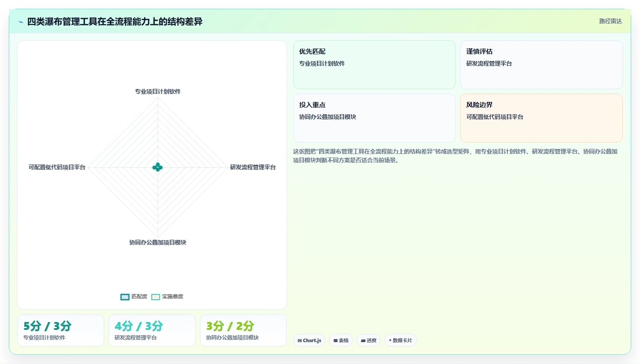Toggle the 实施难度 legend entry
The width and height of the screenshot is (640, 364).
click(x=167, y=297)
